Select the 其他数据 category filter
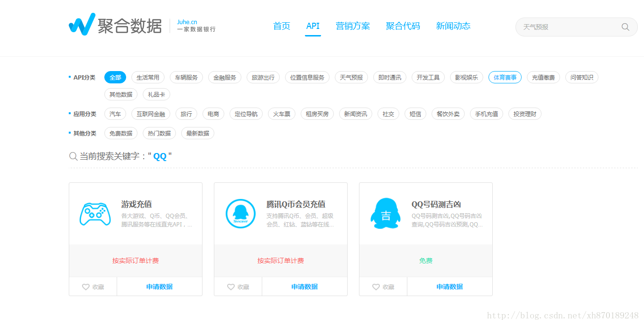The width and height of the screenshot is (644, 325). tap(121, 94)
